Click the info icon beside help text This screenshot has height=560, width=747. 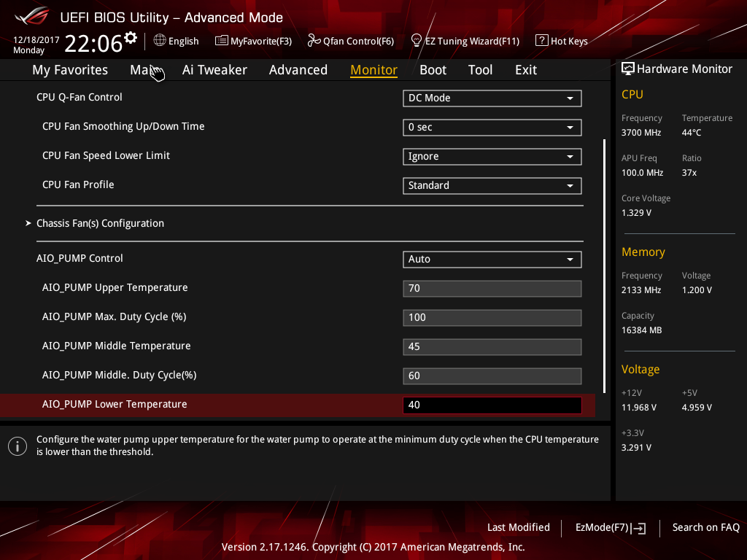coord(18,446)
